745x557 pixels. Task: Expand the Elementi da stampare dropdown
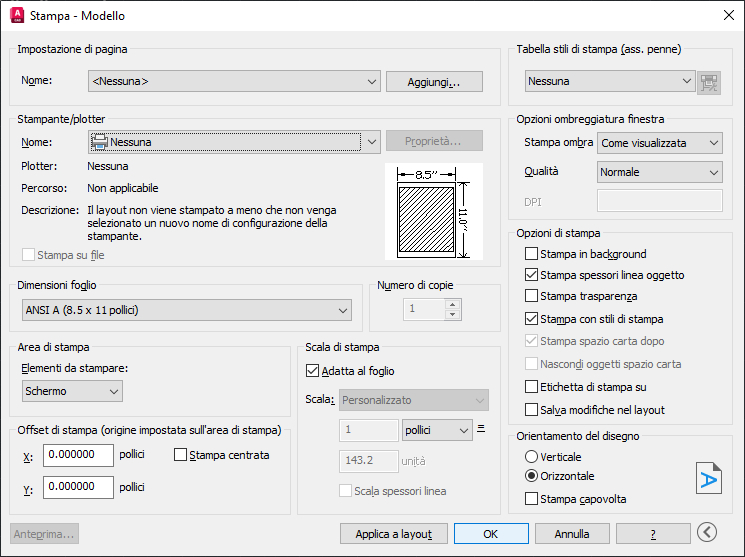(x=71, y=391)
